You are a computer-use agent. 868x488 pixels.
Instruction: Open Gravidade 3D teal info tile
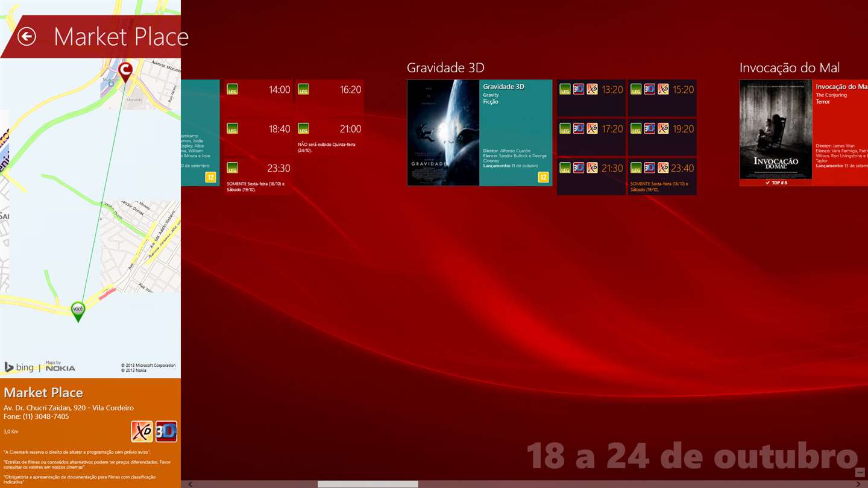click(516, 133)
